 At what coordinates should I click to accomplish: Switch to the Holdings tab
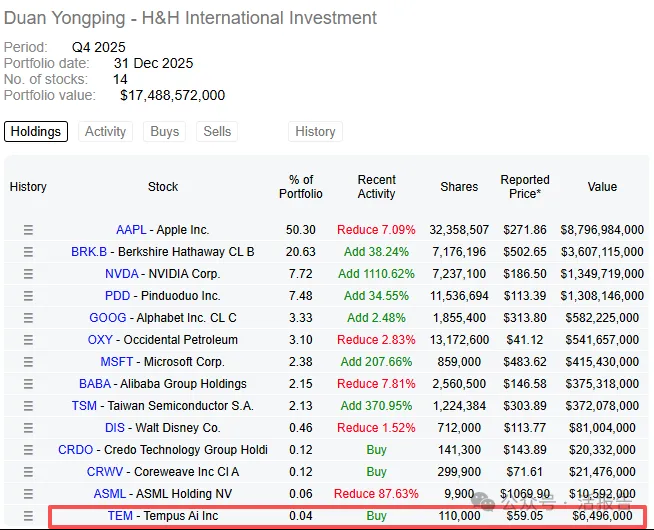tap(37, 131)
